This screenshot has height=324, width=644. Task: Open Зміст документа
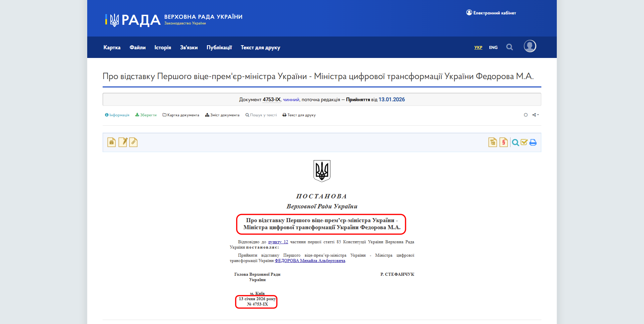click(222, 115)
